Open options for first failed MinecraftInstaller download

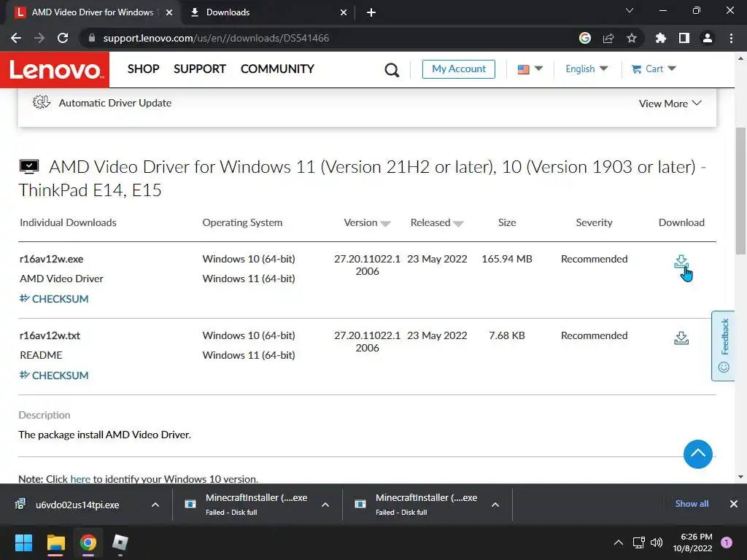325,505
